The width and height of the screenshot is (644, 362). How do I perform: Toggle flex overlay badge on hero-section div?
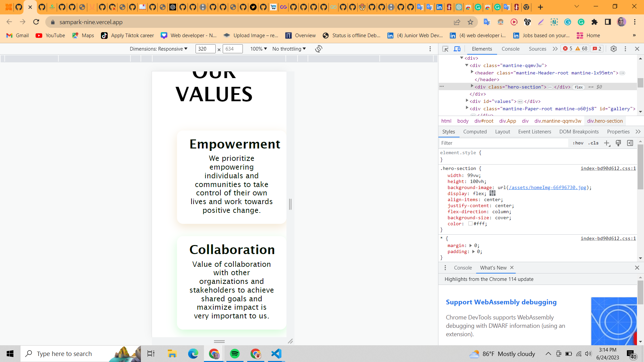[579, 87]
